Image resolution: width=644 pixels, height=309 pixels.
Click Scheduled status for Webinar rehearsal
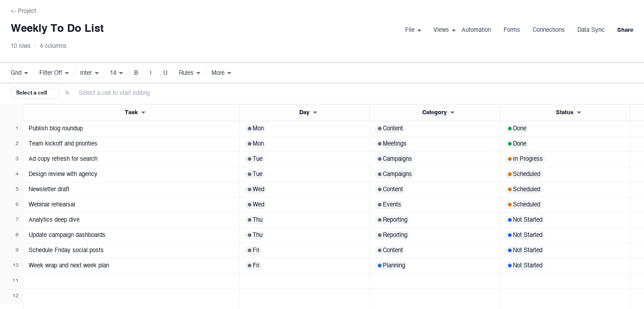tap(524, 205)
